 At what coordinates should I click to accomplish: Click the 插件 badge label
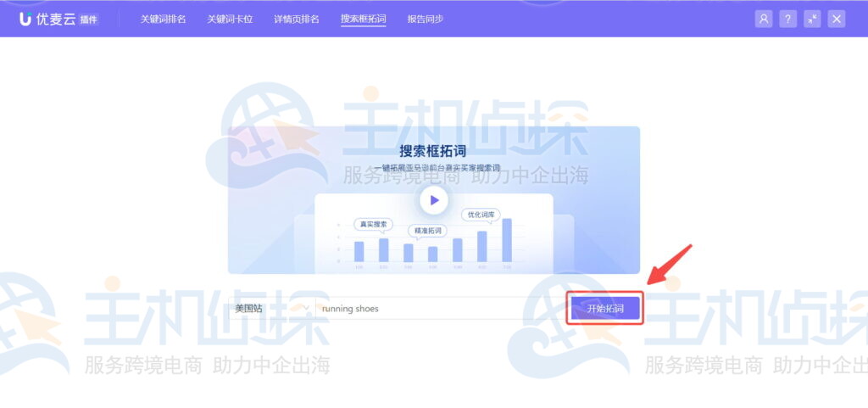tap(88, 20)
